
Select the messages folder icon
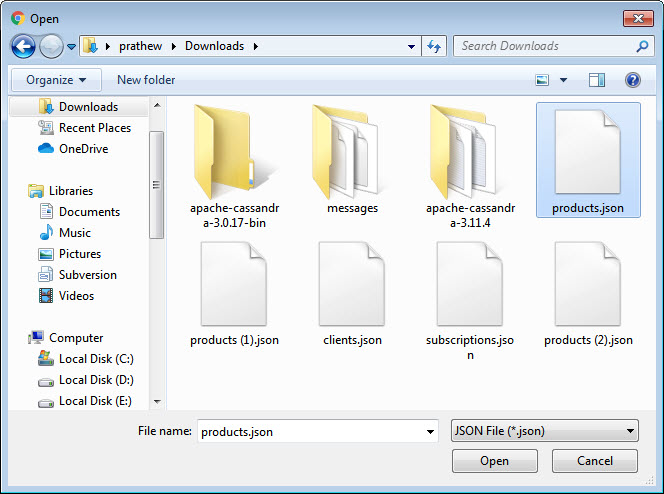tap(346, 152)
